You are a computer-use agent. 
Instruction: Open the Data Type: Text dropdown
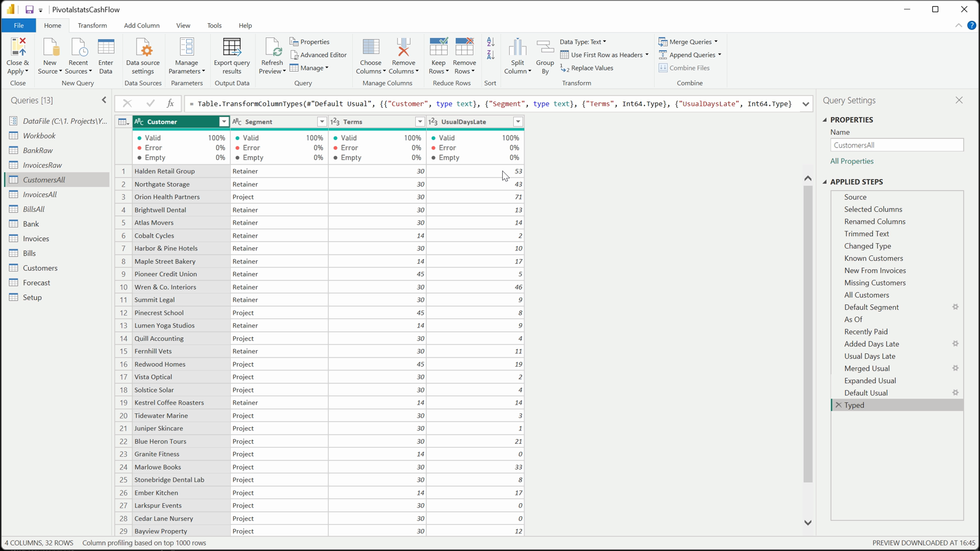(583, 42)
